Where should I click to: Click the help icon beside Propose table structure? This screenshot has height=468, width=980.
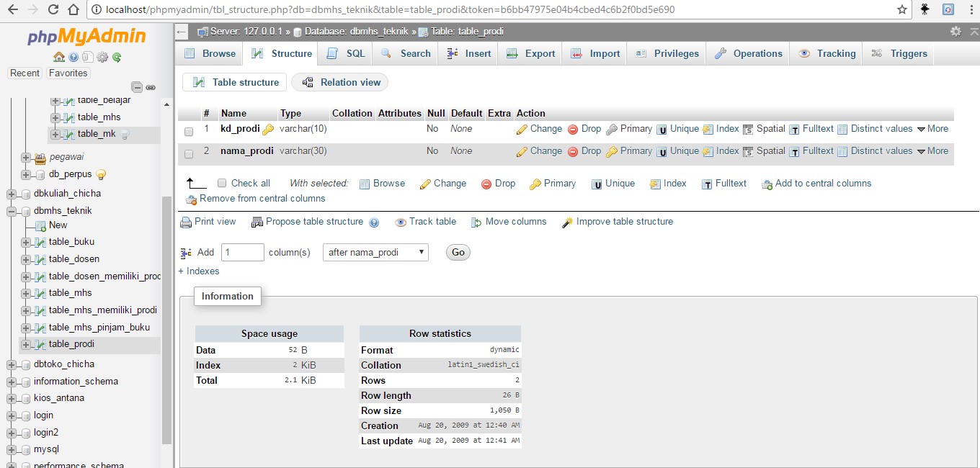[374, 222]
